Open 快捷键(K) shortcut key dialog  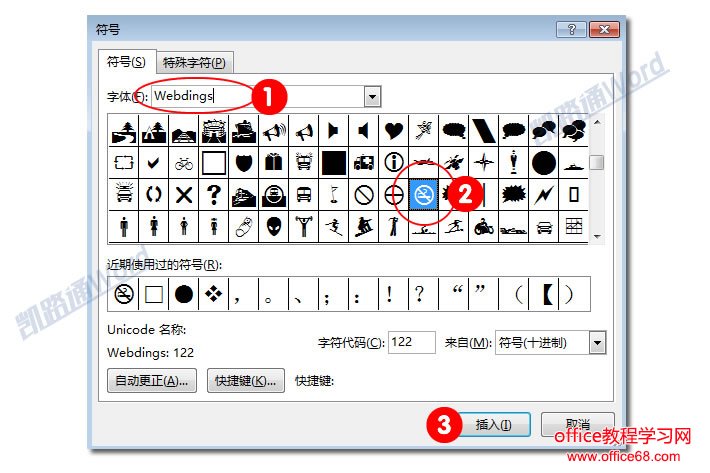click(x=245, y=381)
